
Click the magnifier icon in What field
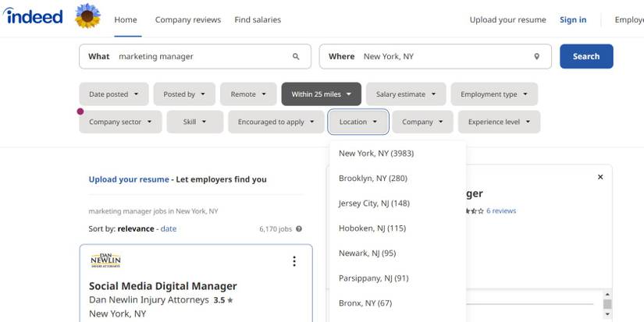click(x=296, y=57)
